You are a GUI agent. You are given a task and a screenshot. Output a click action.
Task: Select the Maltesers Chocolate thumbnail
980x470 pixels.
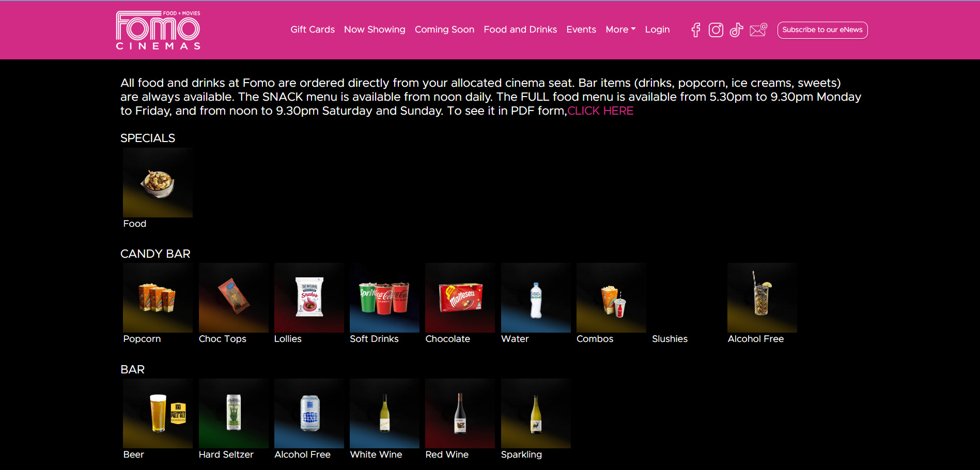(x=460, y=297)
